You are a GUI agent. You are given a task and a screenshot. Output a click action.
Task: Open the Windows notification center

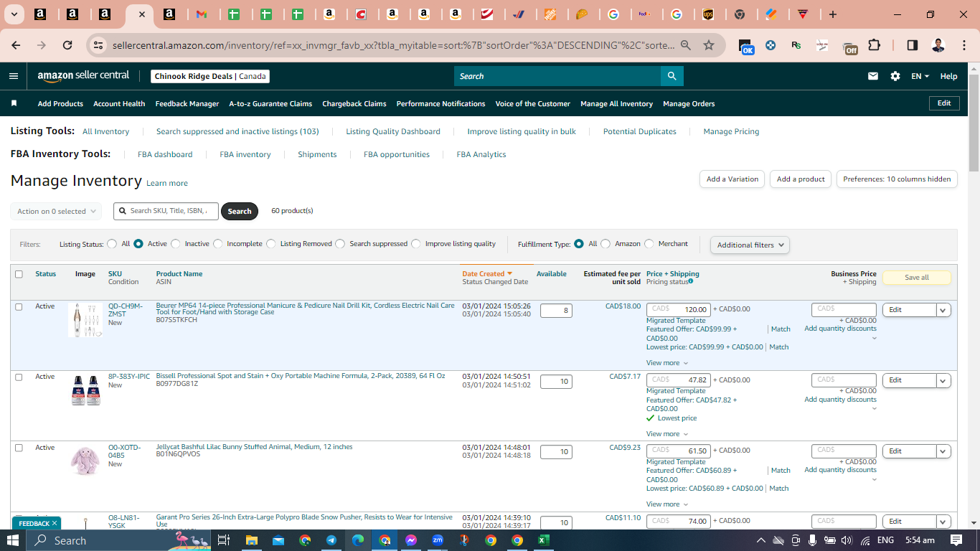click(x=956, y=540)
